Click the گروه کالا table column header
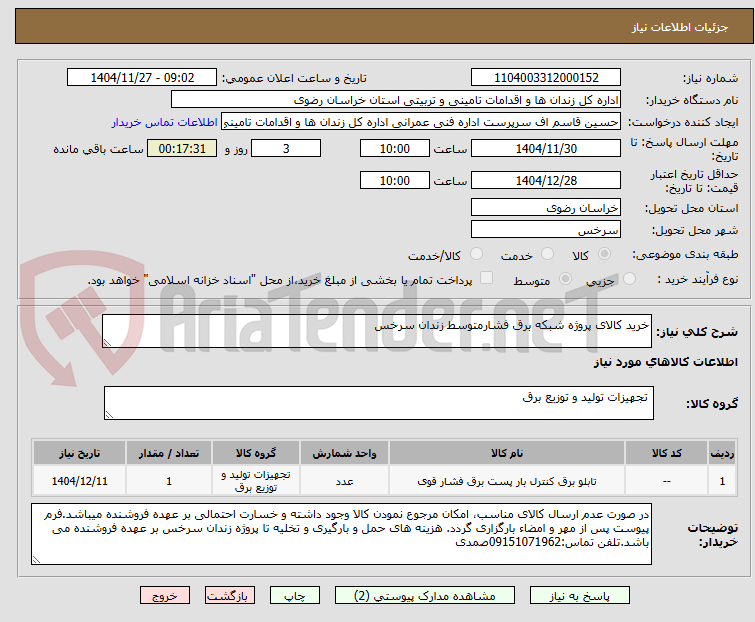755x622 pixels. click(x=256, y=453)
